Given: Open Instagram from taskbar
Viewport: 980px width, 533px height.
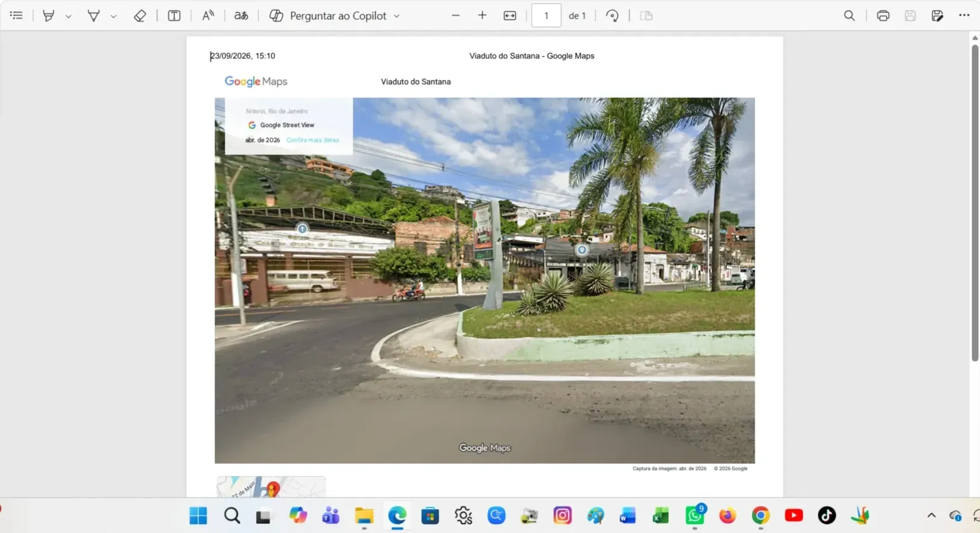Looking at the screenshot, I should coord(562,516).
